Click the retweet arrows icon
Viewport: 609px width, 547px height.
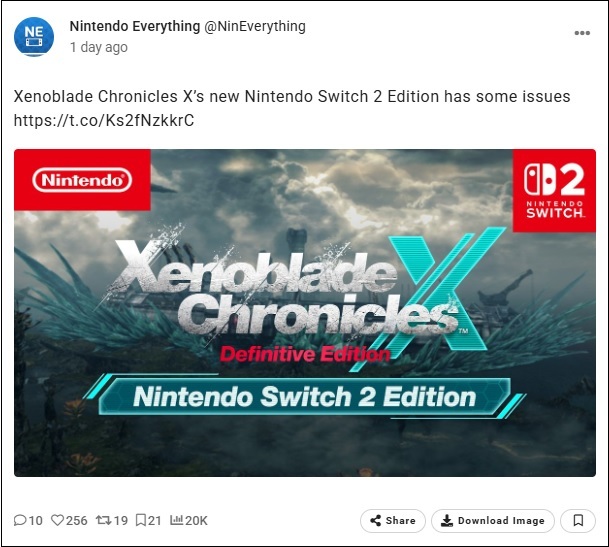coord(103,520)
